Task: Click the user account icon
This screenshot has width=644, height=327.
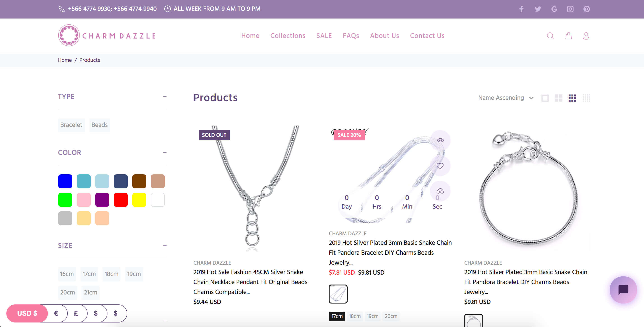Action: tap(586, 36)
